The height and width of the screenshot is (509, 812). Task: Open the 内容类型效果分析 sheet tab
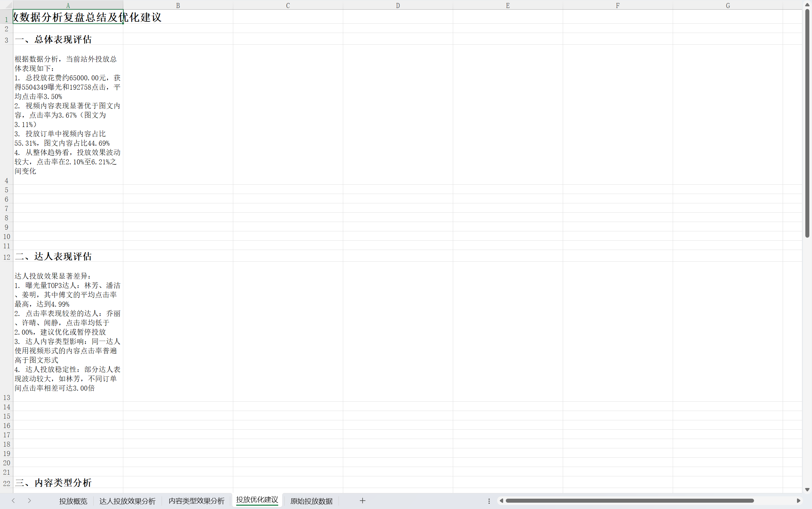point(196,501)
